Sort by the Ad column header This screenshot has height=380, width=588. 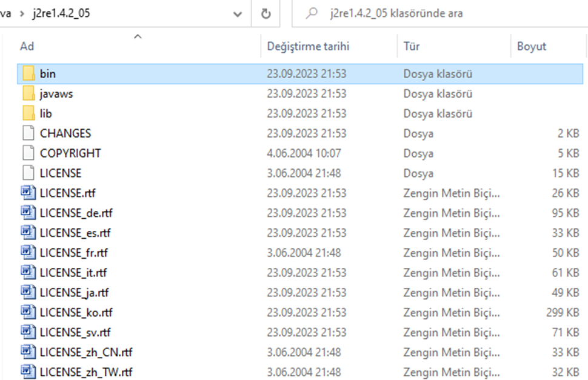pos(27,46)
